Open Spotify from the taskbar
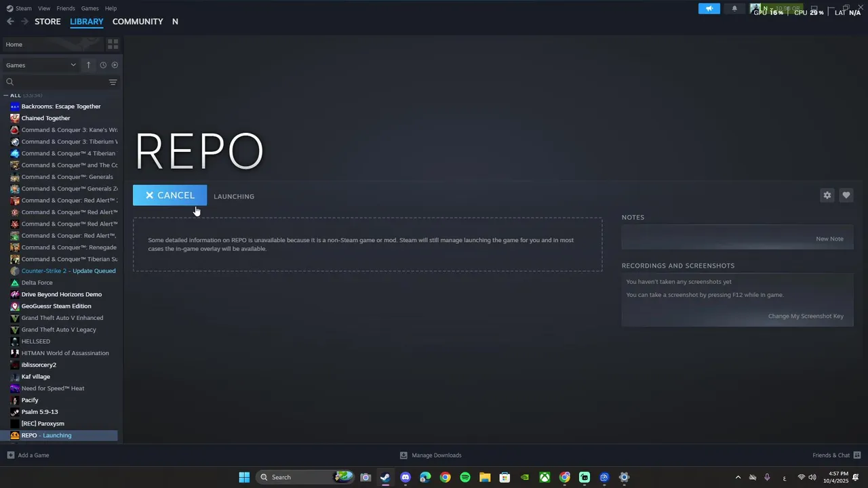 click(x=465, y=477)
